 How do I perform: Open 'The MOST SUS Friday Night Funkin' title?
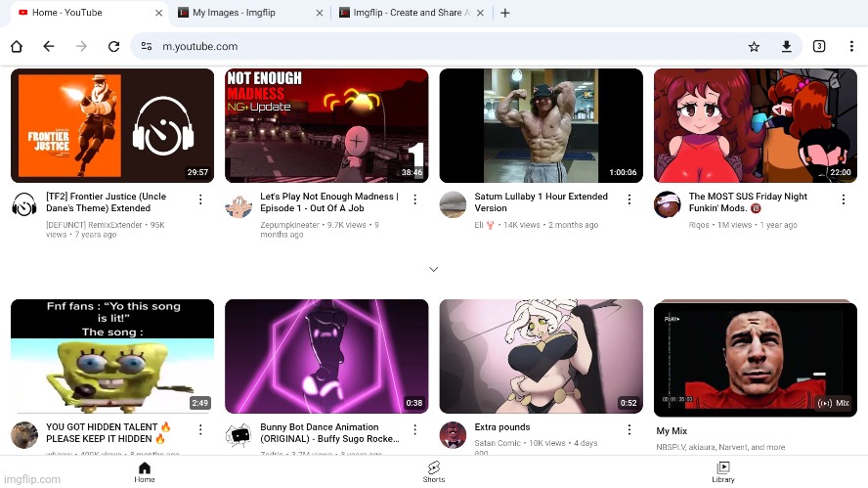click(x=748, y=202)
